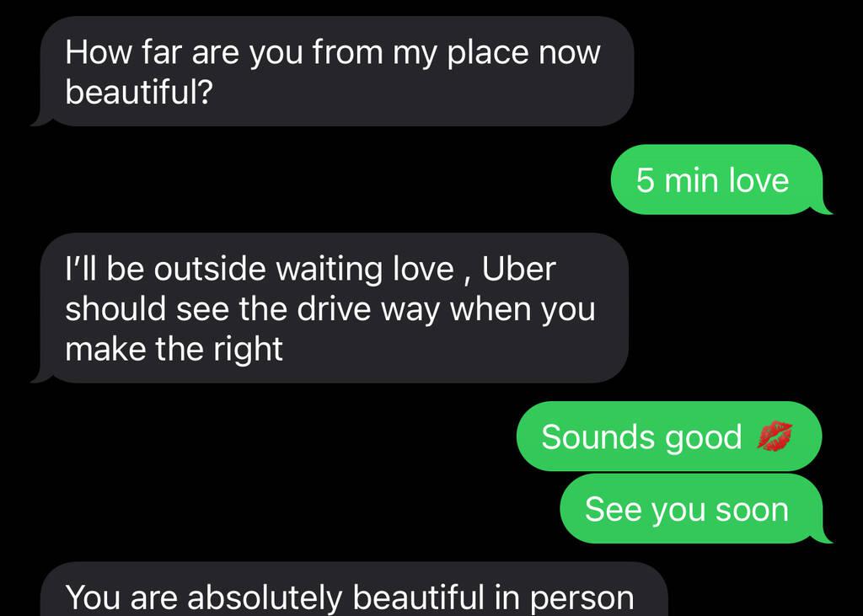This screenshot has height=616, width=863.
Task: Select the "I'll be outside waiting" message
Action: coord(330,308)
